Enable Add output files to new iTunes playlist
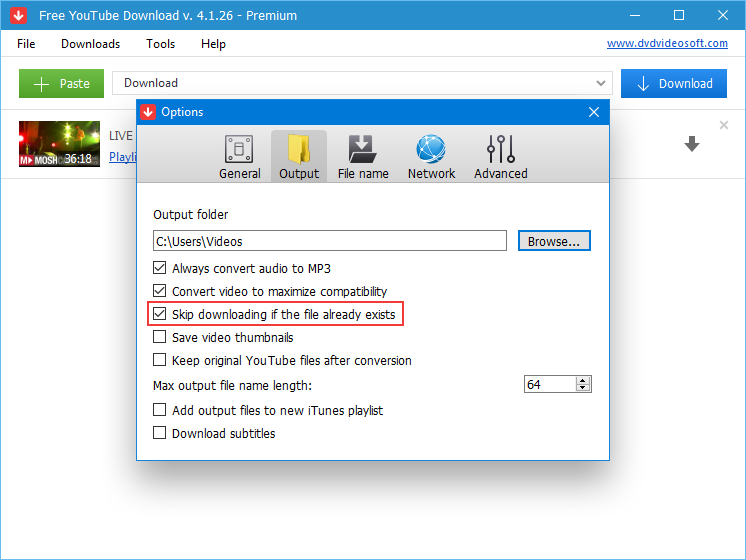 [x=159, y=410]
